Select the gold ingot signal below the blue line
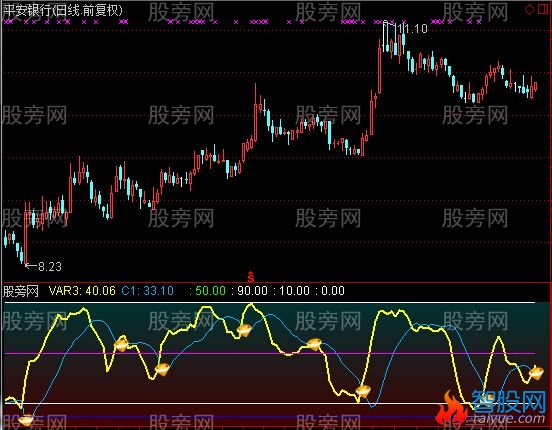The width and height of the screenshot is (552, 430). [26, 420]
